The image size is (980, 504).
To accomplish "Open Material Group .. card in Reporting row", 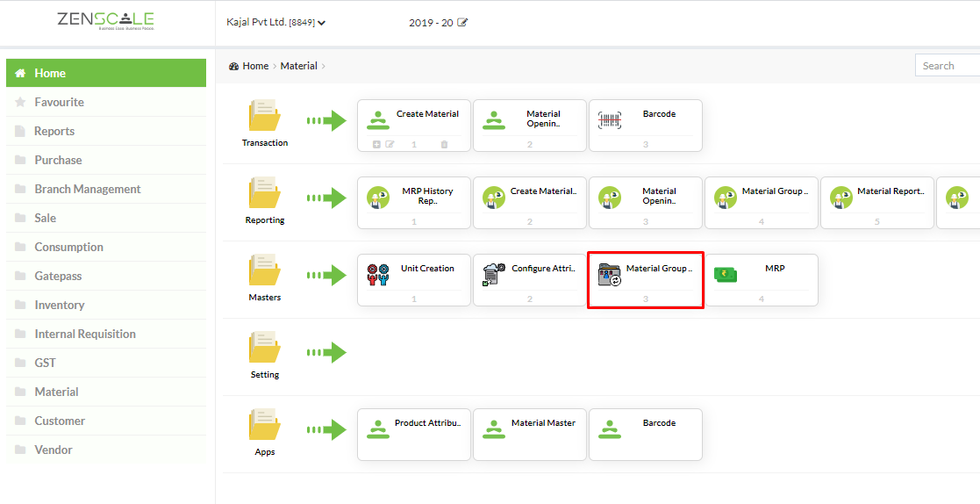I will tap(762, 203).
